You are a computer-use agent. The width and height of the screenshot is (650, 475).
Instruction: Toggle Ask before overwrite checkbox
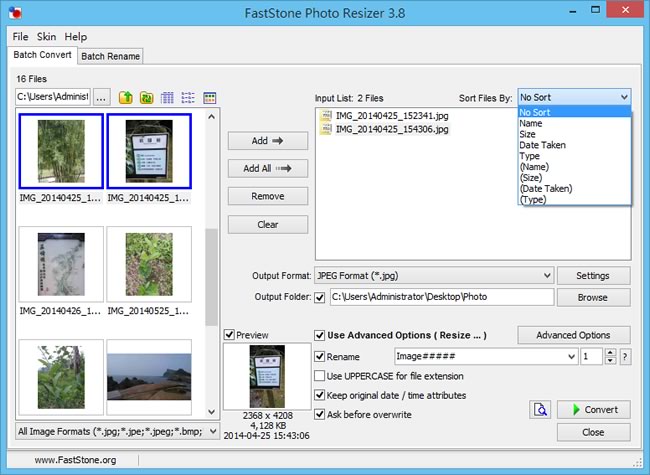320,414
